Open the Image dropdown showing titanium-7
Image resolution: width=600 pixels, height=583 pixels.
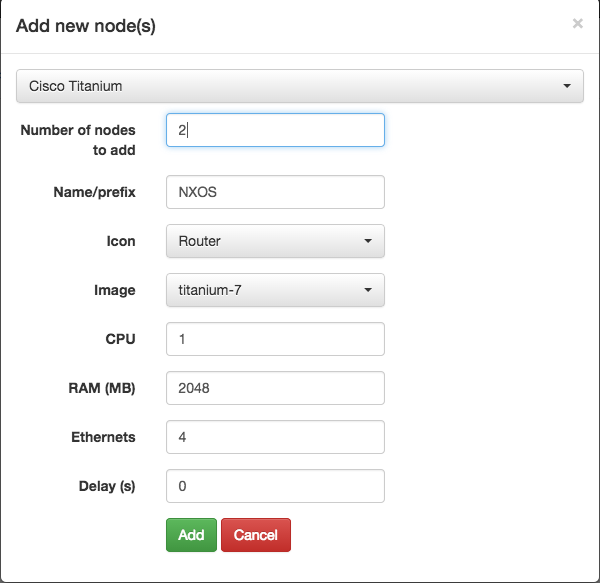(275, 290)
